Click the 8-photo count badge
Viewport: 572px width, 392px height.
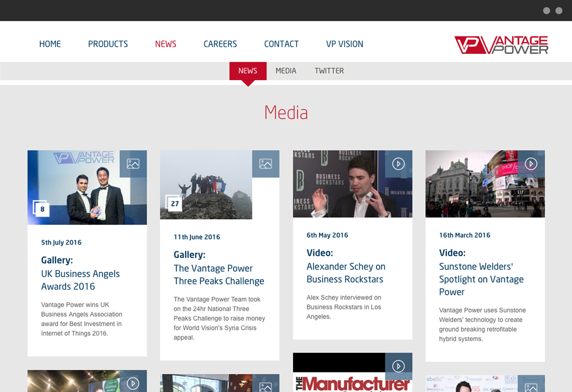[41, 209]
